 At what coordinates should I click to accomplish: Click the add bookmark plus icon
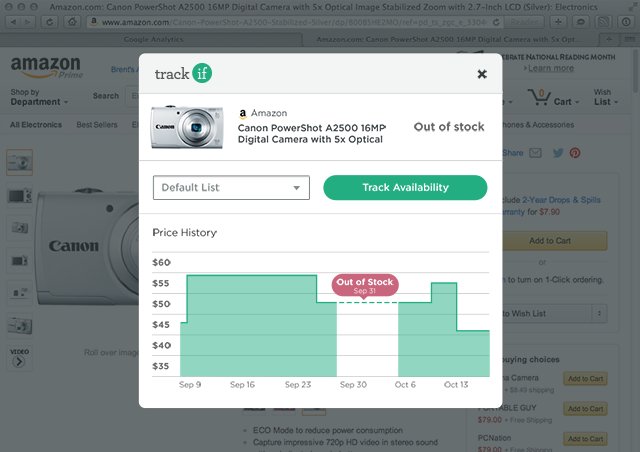[x=558, y=22]
